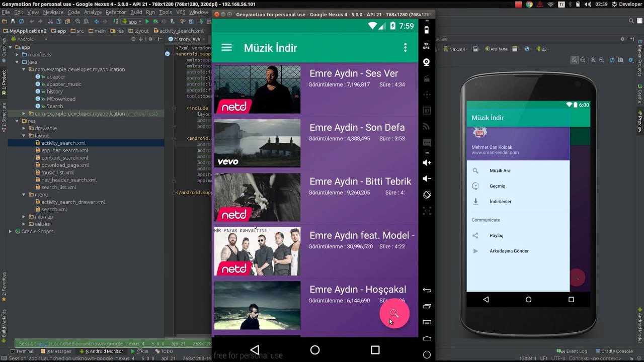The height and width of the screenshot is (362, 644).
Task: Open Genymotion GPS widget
Action: point(427,46)
